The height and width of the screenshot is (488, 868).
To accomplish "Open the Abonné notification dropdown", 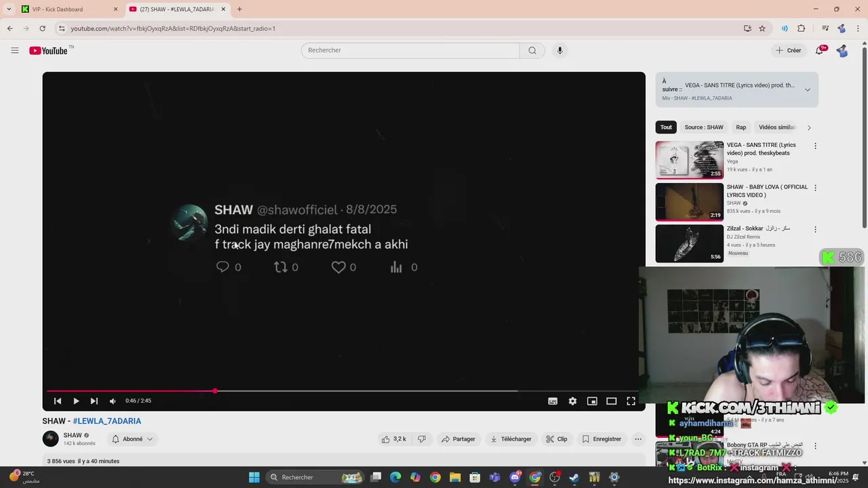I will point(132,439).
